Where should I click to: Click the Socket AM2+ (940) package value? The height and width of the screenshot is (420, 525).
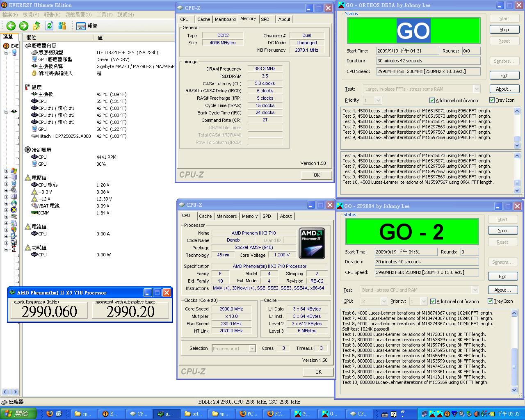[x=254, y=247]
